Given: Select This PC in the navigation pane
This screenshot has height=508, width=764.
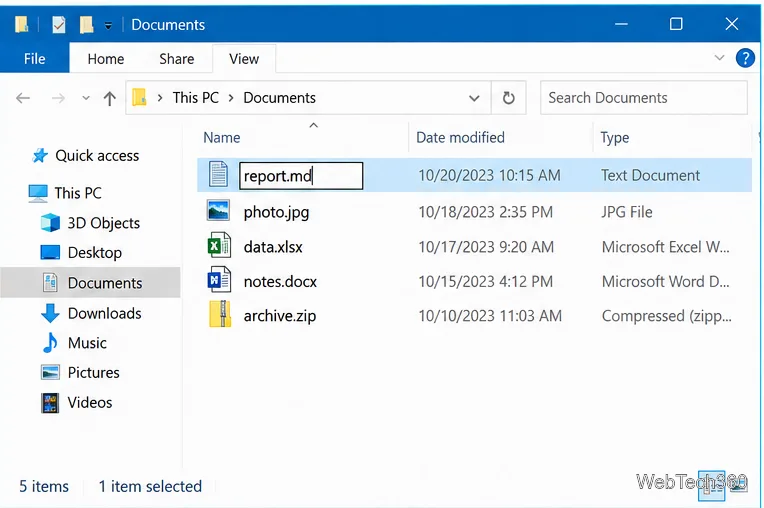Looking at the screenshot, I should coord(78,193).
